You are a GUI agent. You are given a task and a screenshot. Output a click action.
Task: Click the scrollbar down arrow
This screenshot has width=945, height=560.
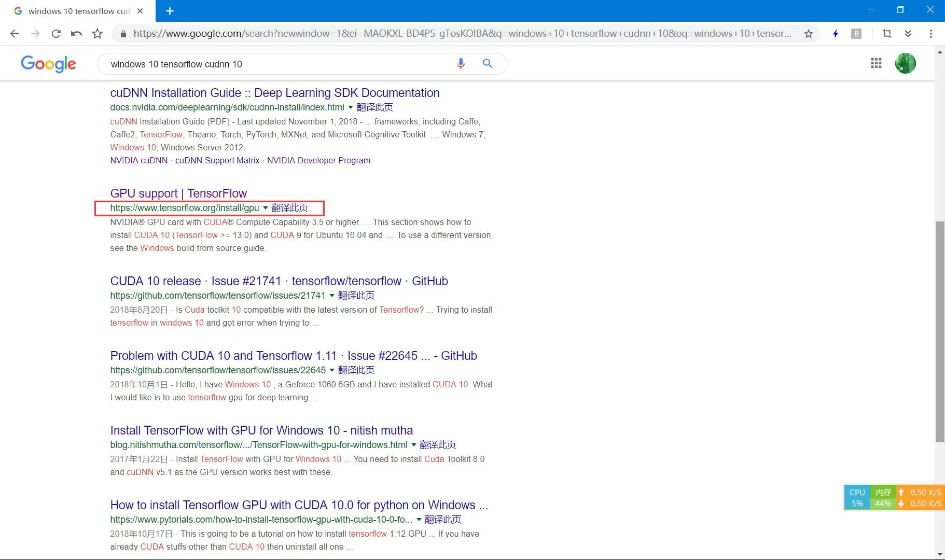pos(940,554)
